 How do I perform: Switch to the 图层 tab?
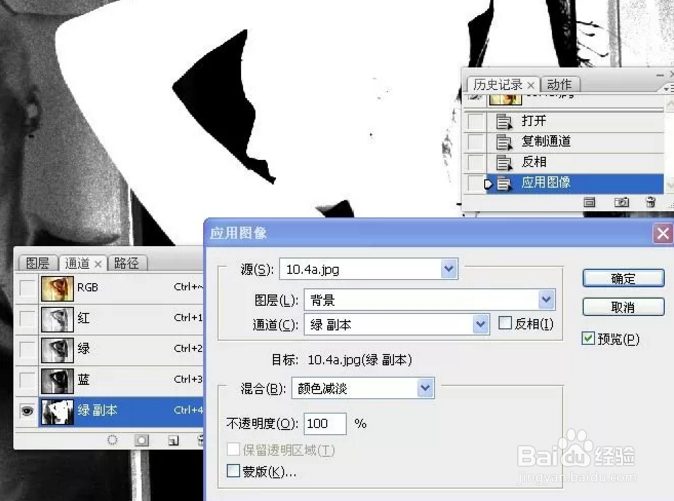point(37,263)
